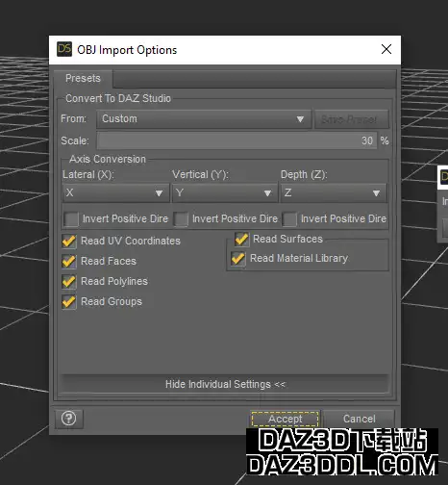Image resolution: width=448 pixels, height=485 pixels.
Task: Click the Scale label text
Action: (75, 140)
